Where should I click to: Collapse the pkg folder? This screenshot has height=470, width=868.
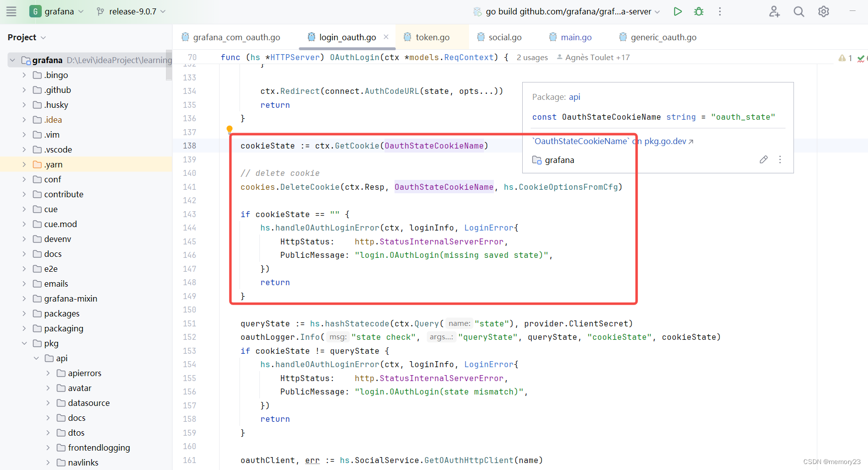[24, 343]
